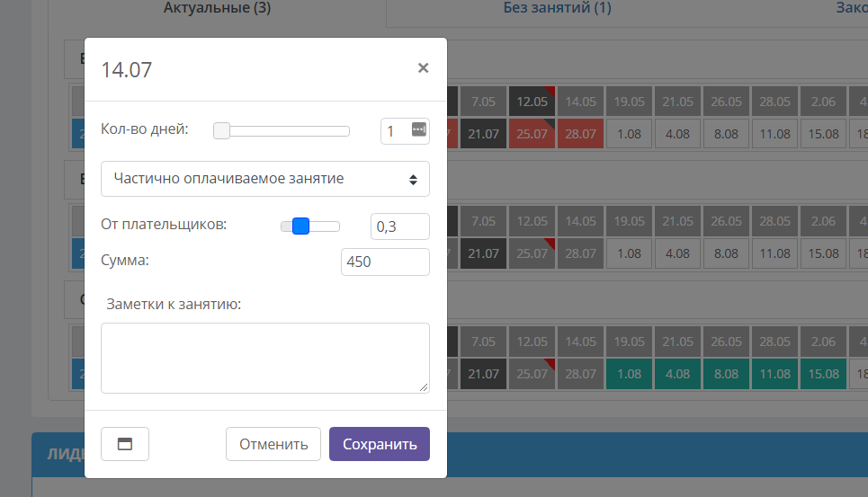Click the red 25.07 cell in the top group
This screenshot has height=497, width=868.
[532, 134]
